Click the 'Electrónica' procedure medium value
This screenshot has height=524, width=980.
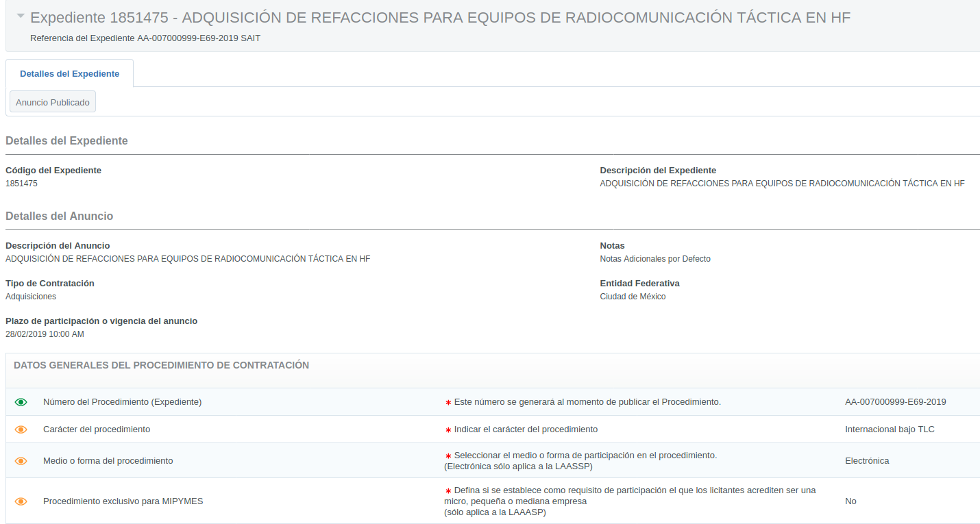(x=867, y=461)
